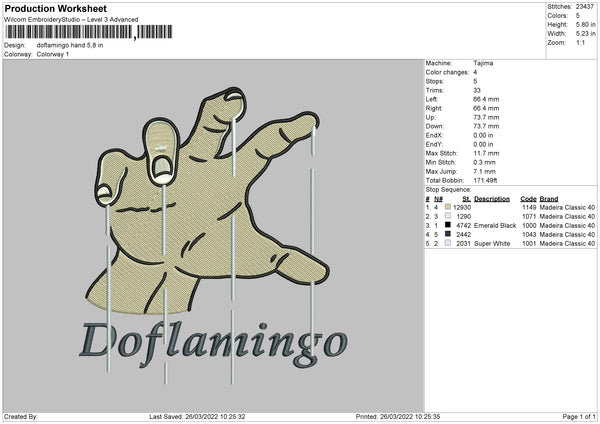Click the 'Emerald Black' description
The width and height of the screenshot is (600, 424).
[x=495, y=226]
